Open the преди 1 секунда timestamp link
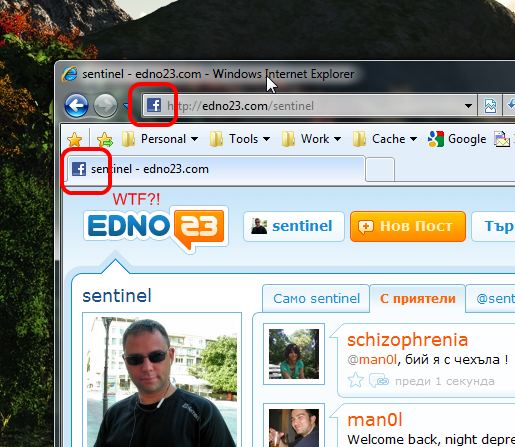The image size is (515, 447). click(x=445, y=381)
